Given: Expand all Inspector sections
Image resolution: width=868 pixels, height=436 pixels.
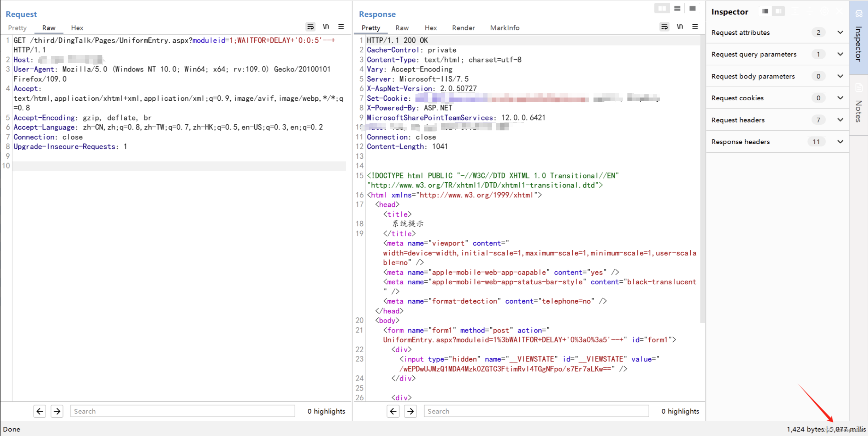Looking at the screenshot, I should (x=796, y=12).
